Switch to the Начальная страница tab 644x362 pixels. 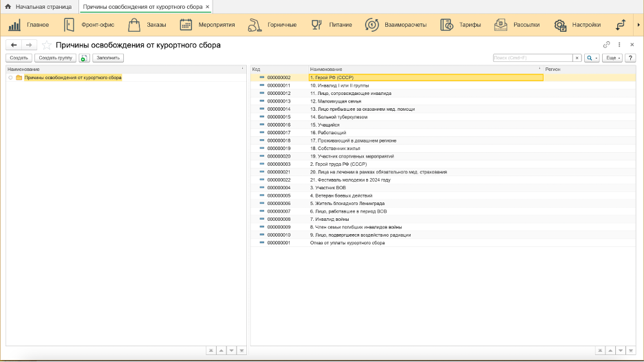point(39,7)
